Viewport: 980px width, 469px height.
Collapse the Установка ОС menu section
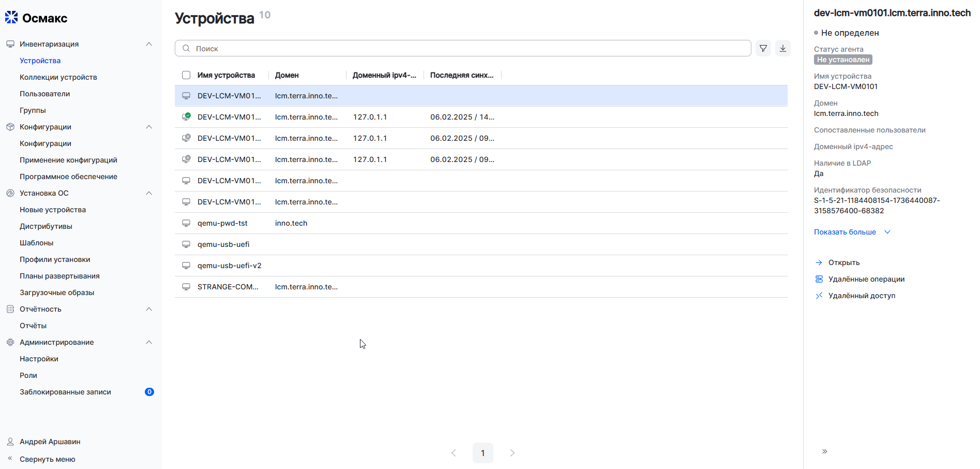tap(149, 193)
